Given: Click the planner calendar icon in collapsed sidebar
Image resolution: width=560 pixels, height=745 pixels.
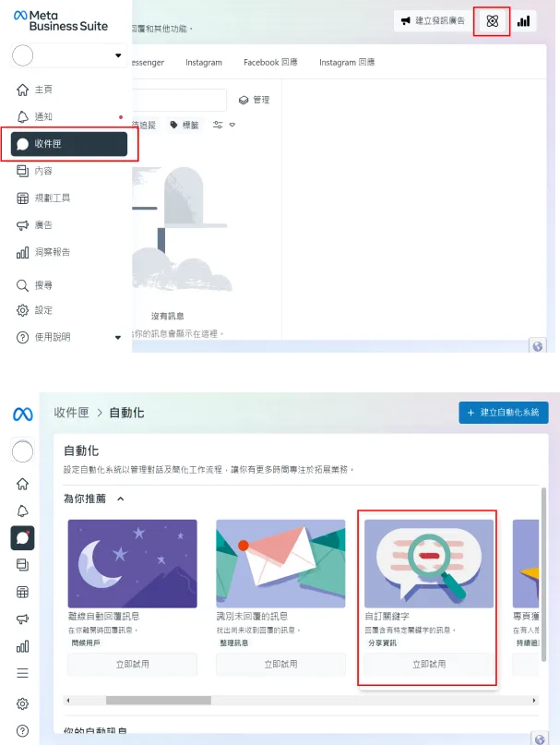Looking at the screenshot, I should (x=22, y=592).
